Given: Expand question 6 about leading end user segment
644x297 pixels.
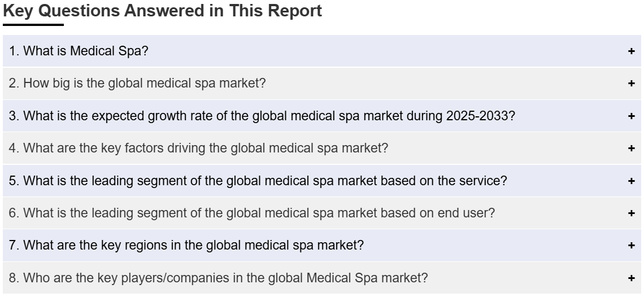Looking at the screenshot, I should pos(252,213).
